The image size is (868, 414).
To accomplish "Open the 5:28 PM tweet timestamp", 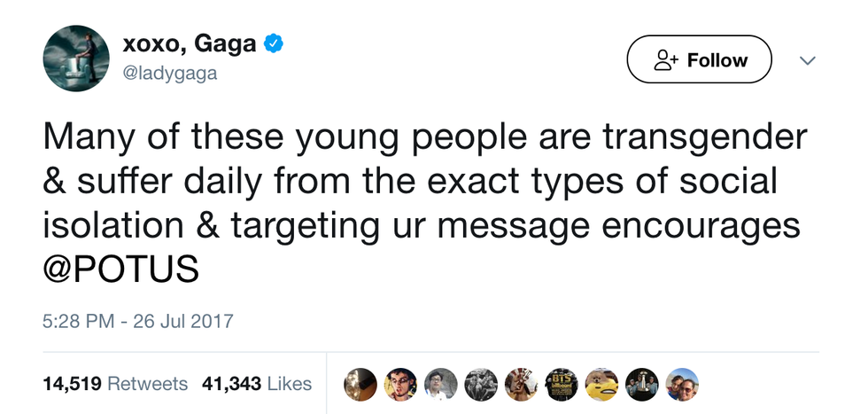I will (137, 320).
